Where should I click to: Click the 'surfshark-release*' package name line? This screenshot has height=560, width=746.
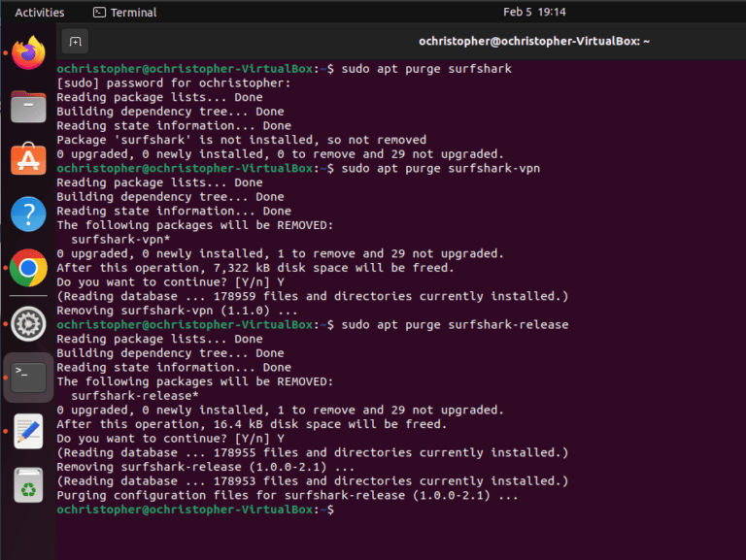click(135, 396)
